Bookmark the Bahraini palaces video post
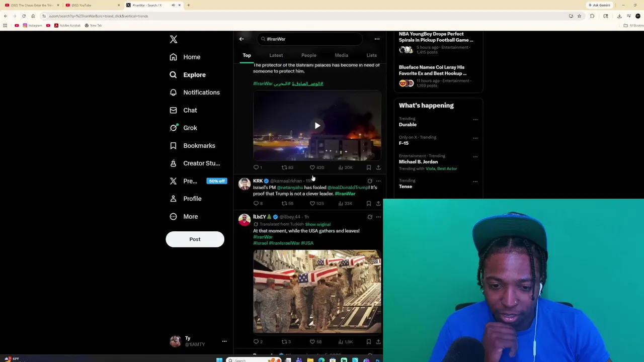This screenshot has height=362, width=644. pyautogui.click(x=369, y=167)
